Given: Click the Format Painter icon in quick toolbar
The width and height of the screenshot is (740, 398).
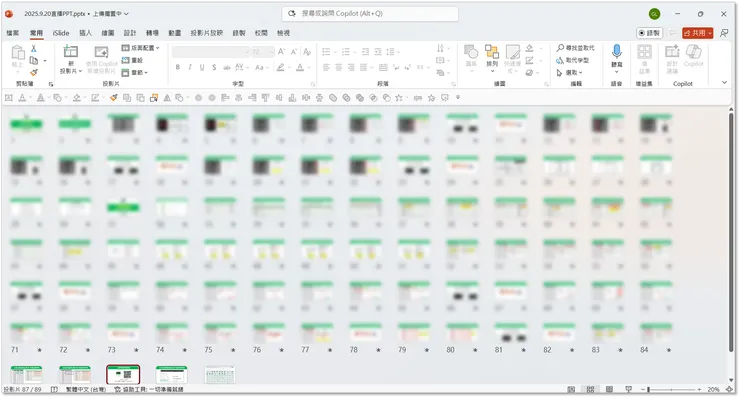Looking at the screenshot, I should [x=113, y=98].
